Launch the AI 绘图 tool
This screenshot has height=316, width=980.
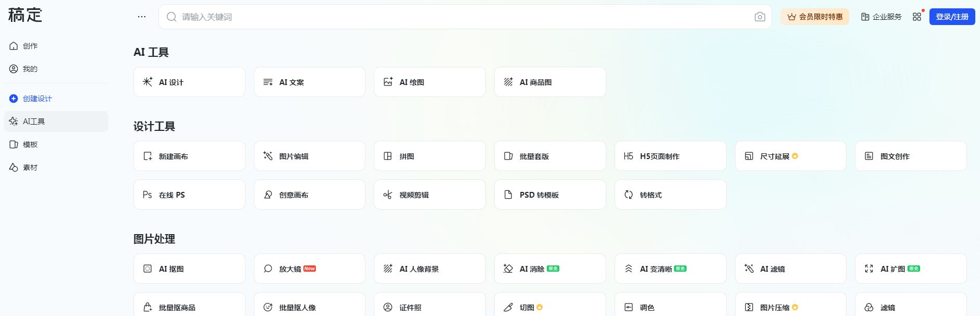pyautogui.click(x=429, y=82)
